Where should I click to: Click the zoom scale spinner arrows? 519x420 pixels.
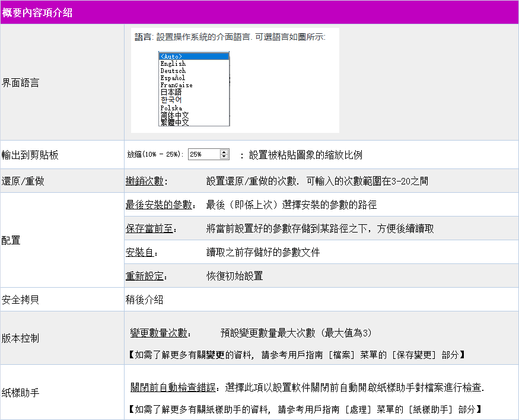(224, 154)
